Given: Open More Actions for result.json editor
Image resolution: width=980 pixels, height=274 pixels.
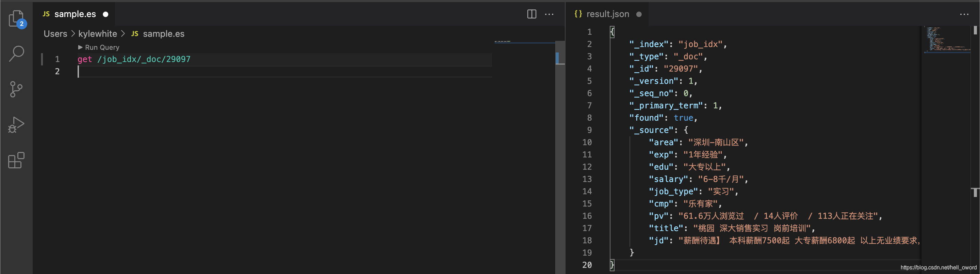Looking at the screenshot, I should pyautogui.click(x=964, y=14).
